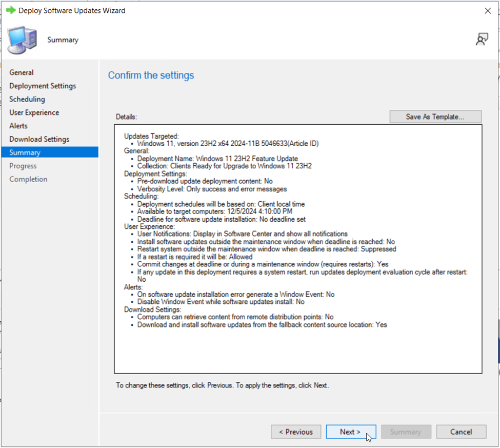Click the Deployment Name line in Details
This screenshot has width=500, height=448.
[x=217, y=159]
